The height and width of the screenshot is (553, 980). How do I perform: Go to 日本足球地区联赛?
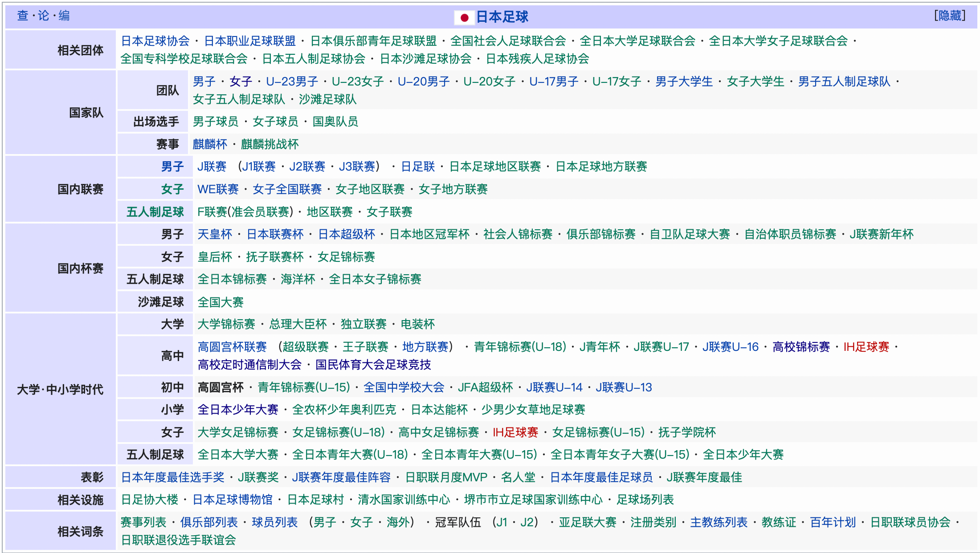[495, 167]
